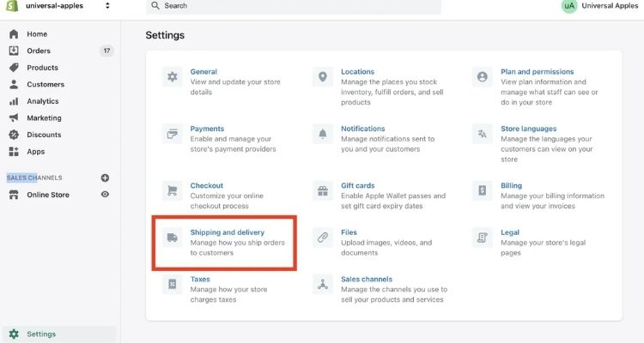The image size is (644, 343).
Task: Go to Orders in the sidebar
Action: (x=39, y=51)
